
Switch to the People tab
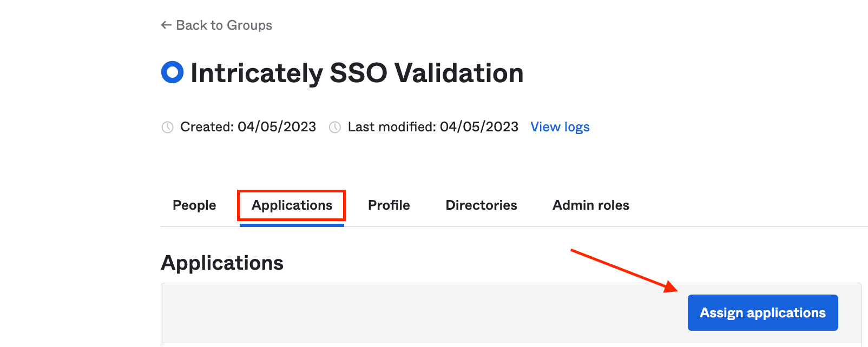click(194, 205)
